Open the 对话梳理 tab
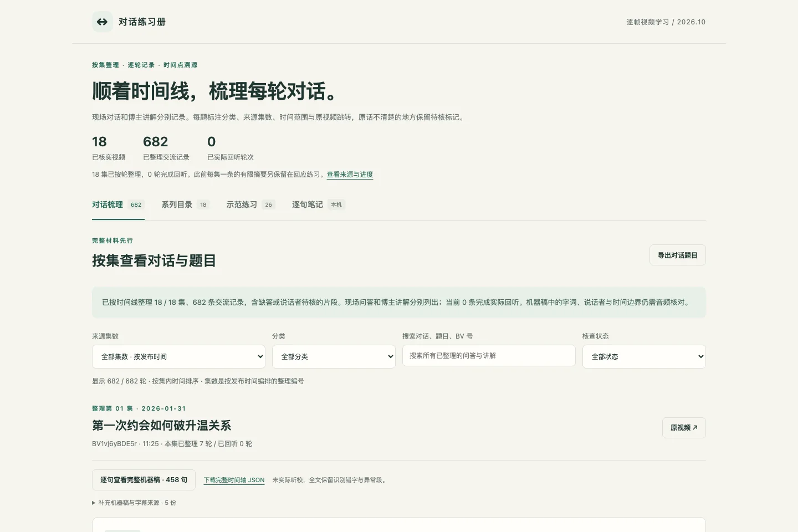 coord(118,204)
